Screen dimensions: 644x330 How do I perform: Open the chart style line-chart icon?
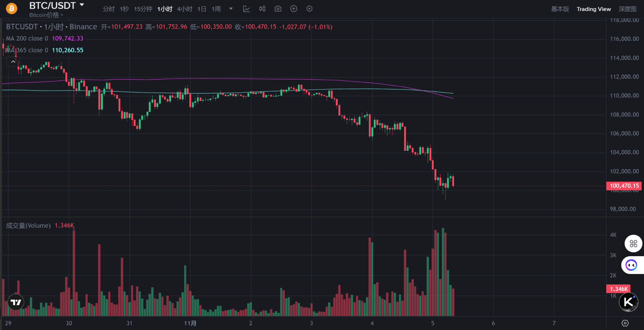(x=247, y=8)
